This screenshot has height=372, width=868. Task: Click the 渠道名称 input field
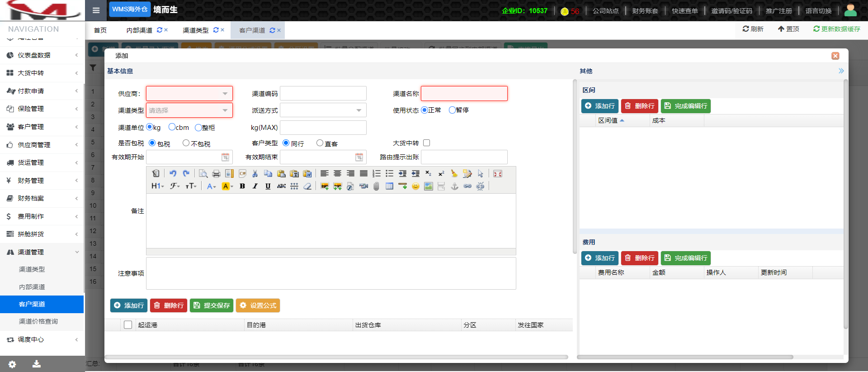tap(464, 94)
